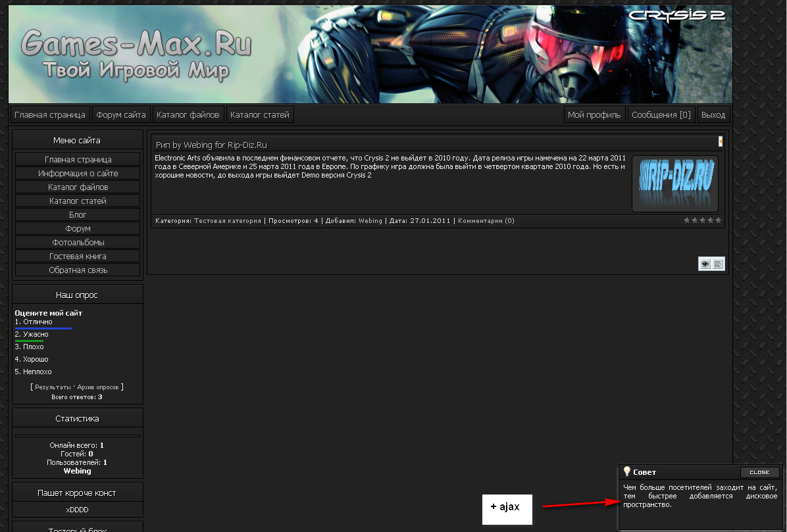The height and width of the screenshot is (532, 787).
Task: View poll Результаты
Action: pos(53,387)
